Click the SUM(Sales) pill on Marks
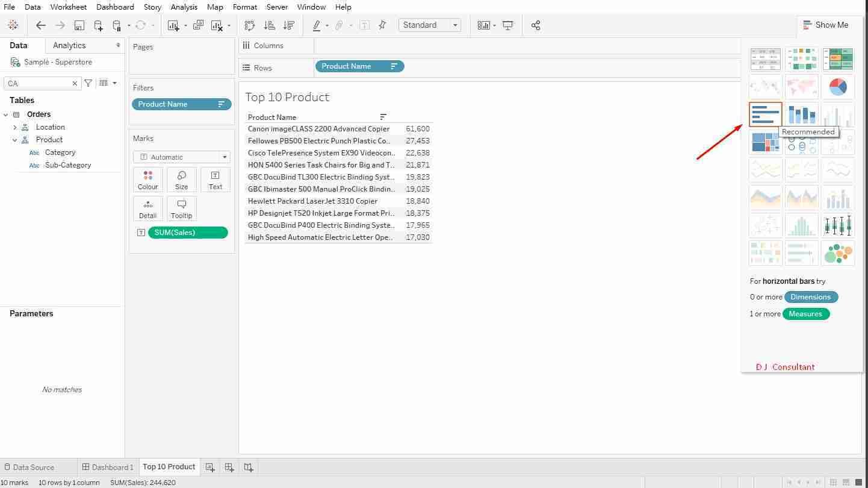This screenshot has height=488, width=868. [x=187, y=233]
